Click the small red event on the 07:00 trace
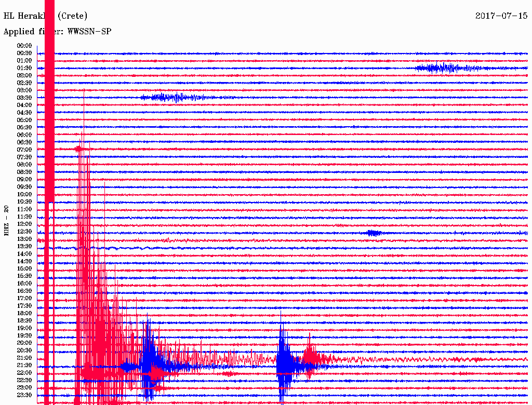This screenshot has height=405, width=532. pyautogui.click(x=79, y=148)
